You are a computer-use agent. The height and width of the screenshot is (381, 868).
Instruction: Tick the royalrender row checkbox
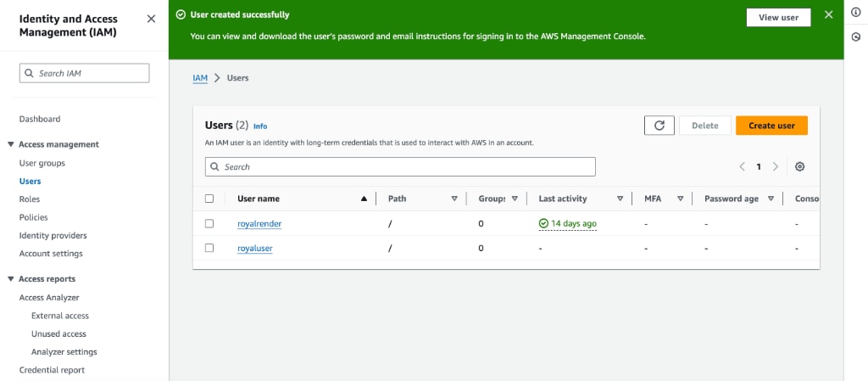click(209, 224)
